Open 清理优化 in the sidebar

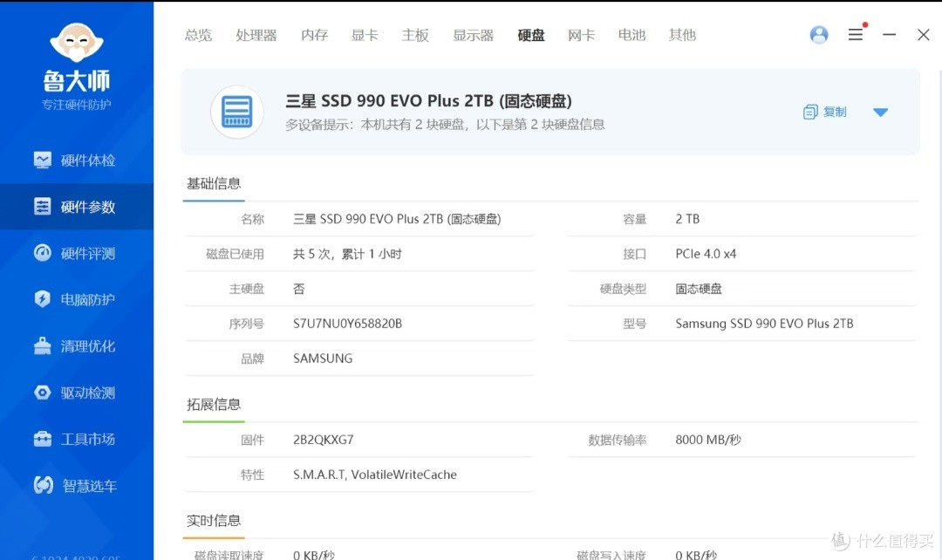76,346
